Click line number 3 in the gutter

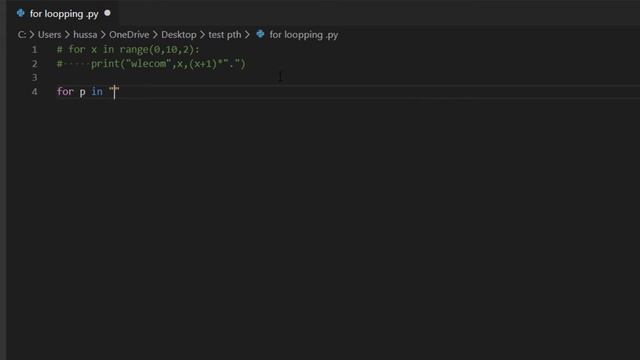[x=35, y=78]
